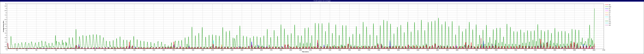The height and width of the screenshot is (54, 644).
Task: Select the sdh legend label
Action: tap(610, 17)
